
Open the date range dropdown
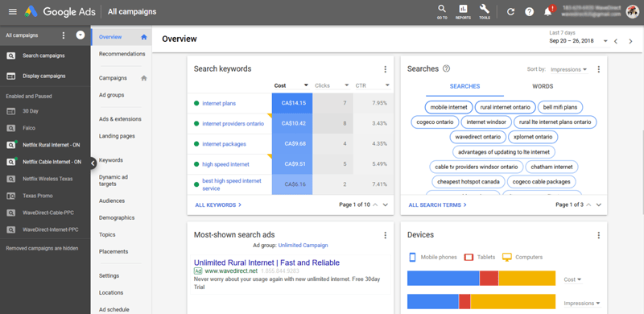pos(578,41)
